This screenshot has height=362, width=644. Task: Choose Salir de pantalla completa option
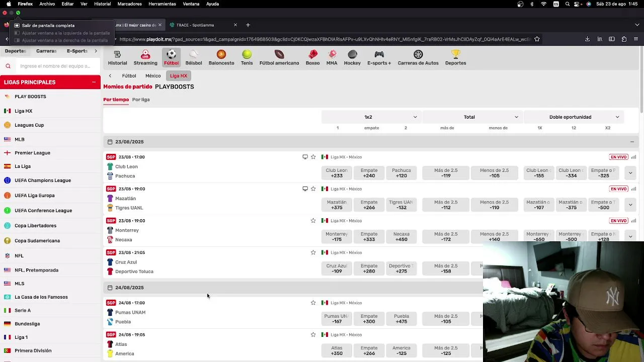(x=48, y=26)
